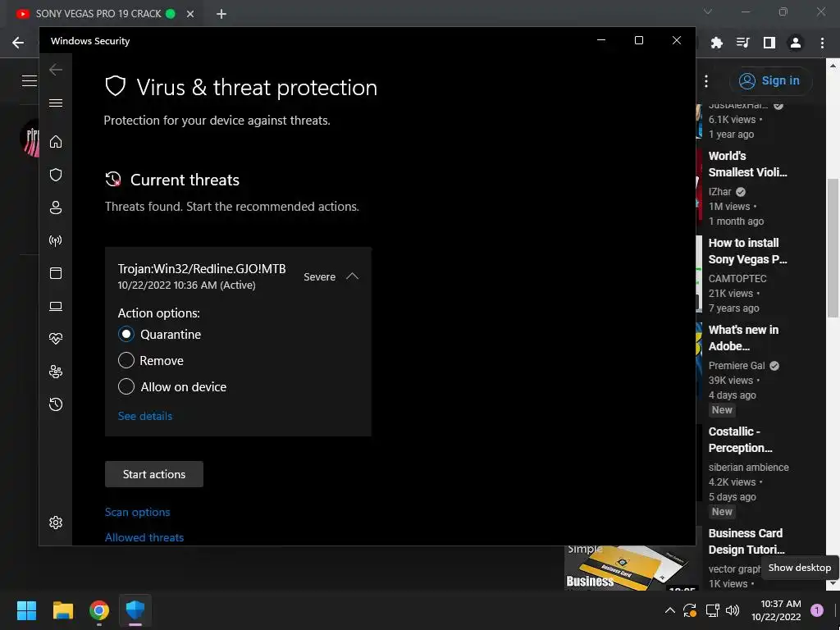Open Virus & threat protection shield sidebar icon

pyautogui.click(x=56, y=175)
